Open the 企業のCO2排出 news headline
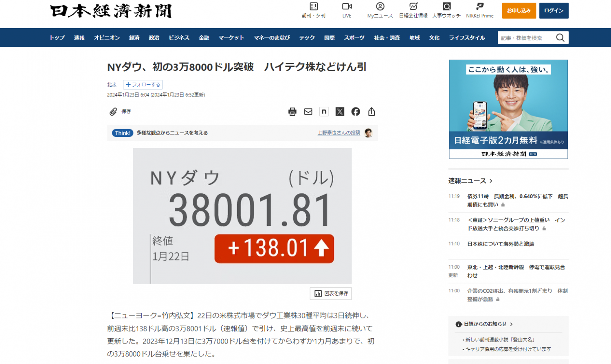Viewport: 611px width, 364px height. 517,295
